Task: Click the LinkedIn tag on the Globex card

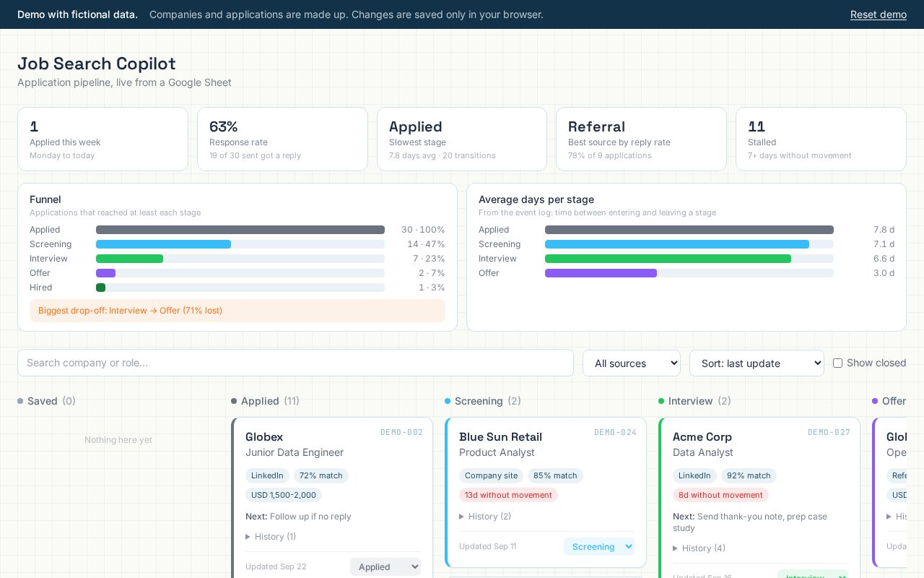Action: click(x=267, y=475)
